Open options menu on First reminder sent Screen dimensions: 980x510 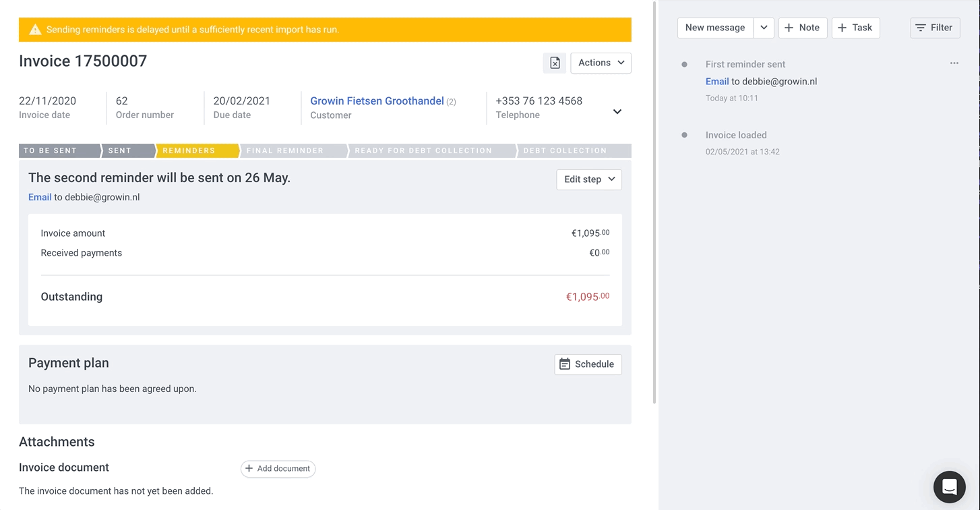(954, 63)
